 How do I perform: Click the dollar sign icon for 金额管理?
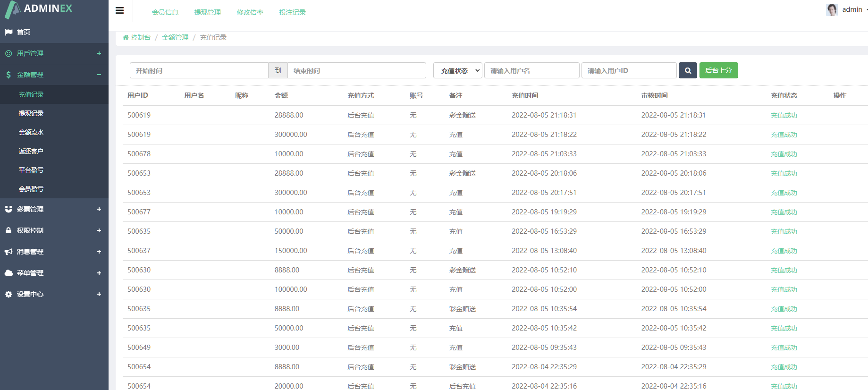8,75
